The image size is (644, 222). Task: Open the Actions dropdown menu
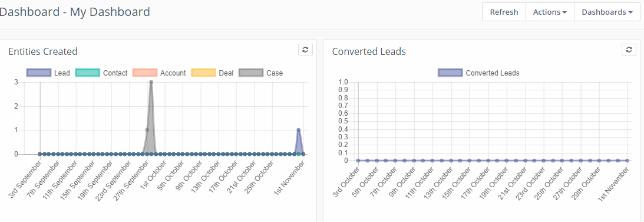coord(550,12)
